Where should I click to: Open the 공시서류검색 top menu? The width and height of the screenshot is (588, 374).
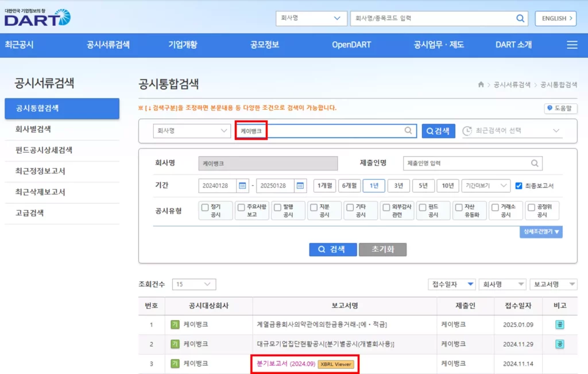pyautogui.click(x=108, y=45)
